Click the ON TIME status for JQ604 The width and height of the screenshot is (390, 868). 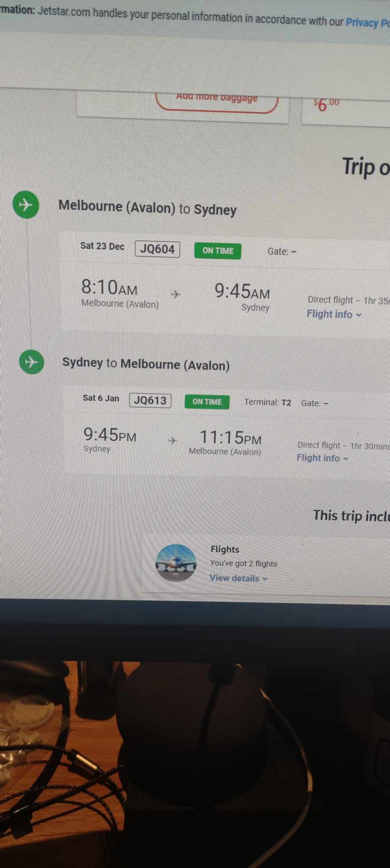pos(218,250)
